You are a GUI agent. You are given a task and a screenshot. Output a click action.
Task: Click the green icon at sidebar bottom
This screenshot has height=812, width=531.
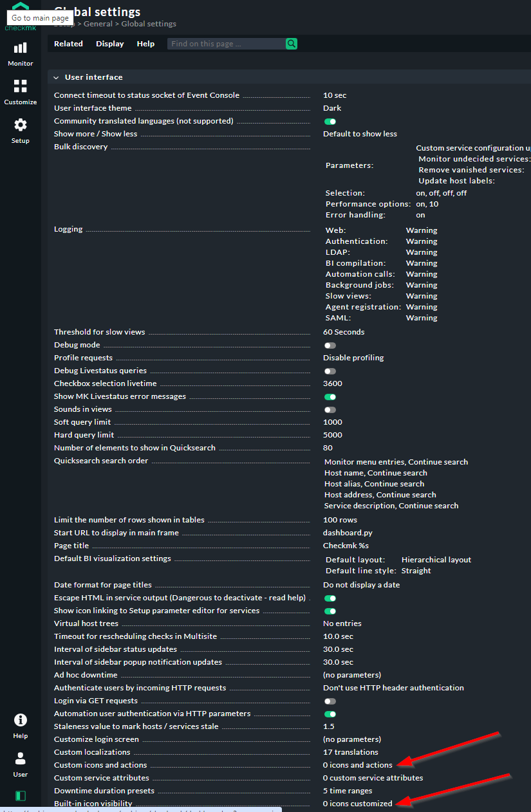coord(20,796)
